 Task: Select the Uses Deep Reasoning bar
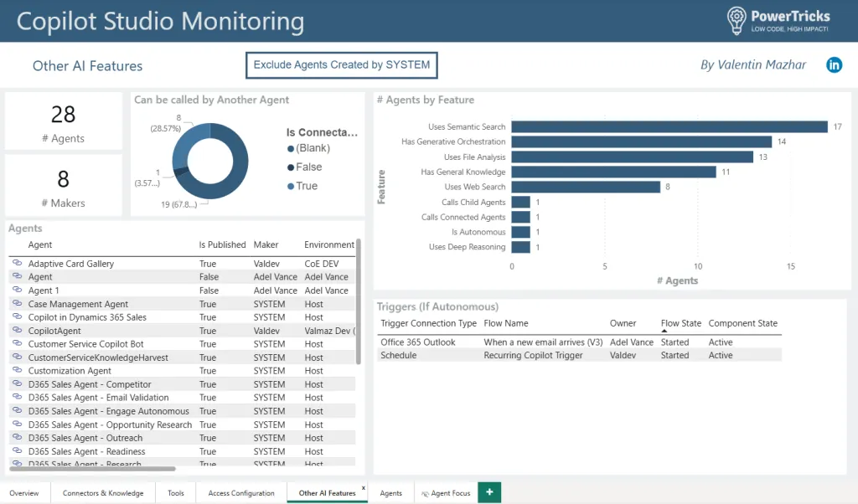click(x=521, y=247)
